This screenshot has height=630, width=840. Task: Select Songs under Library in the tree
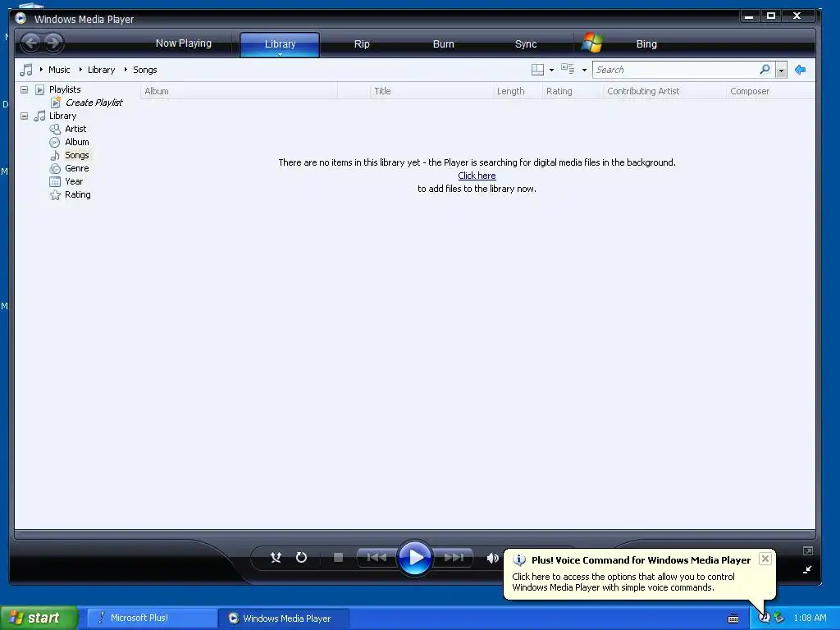(x=76, y=155)
